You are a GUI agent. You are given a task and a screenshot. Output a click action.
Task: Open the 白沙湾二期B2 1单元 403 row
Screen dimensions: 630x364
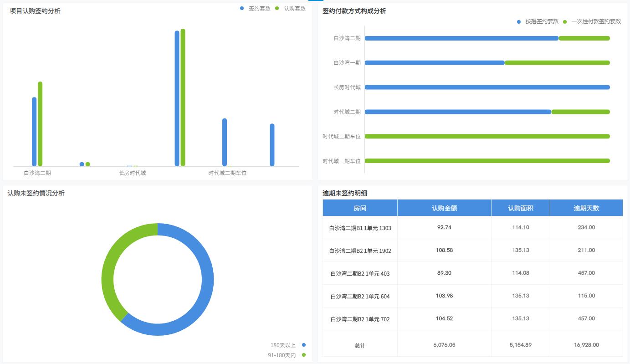[x=360, y=273]
